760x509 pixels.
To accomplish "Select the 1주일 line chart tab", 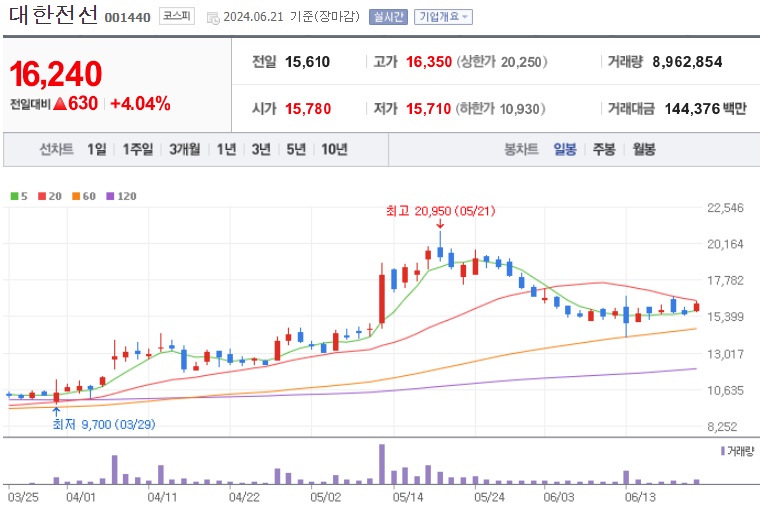I will tap(138, 149).
